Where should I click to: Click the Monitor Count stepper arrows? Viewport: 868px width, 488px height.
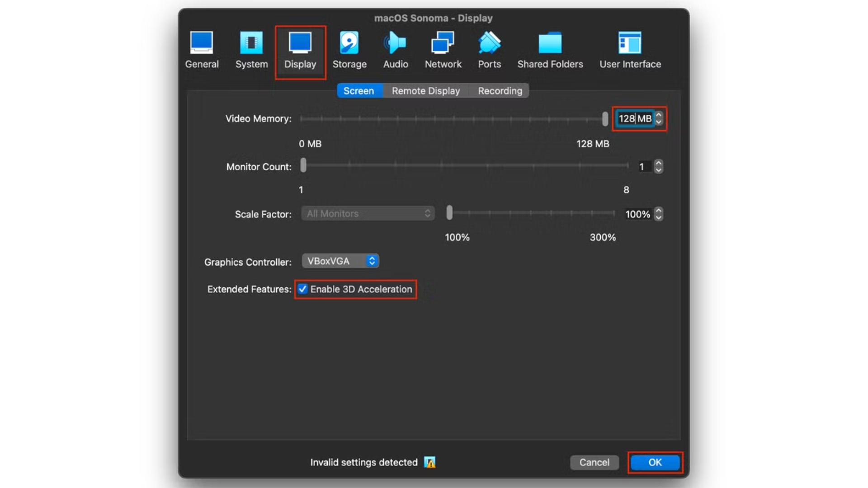pos(659,167)
